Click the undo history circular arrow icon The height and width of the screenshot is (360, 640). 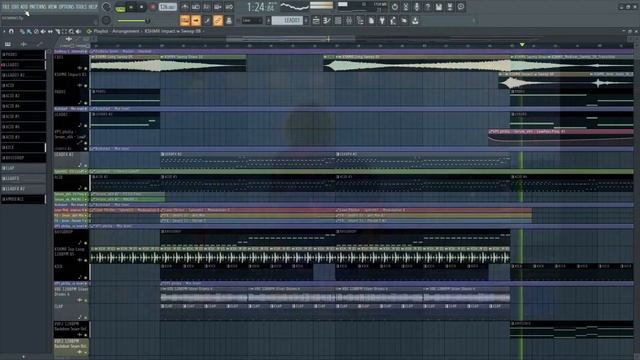pyautogui.click(x=395, y=7)
